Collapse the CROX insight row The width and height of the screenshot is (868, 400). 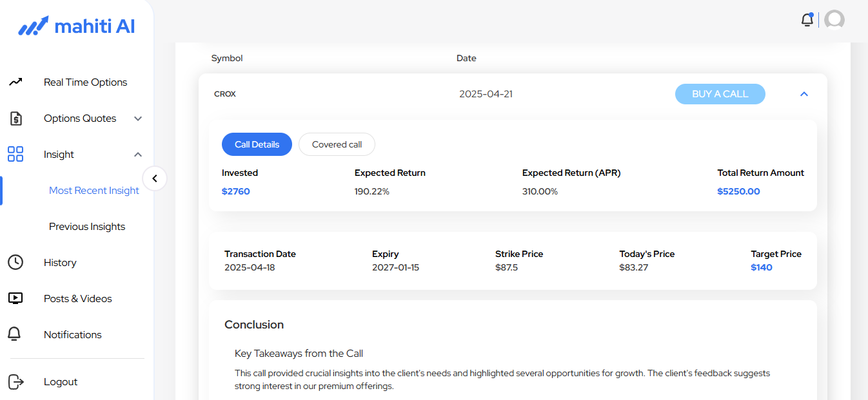click(x=804, y=94)
